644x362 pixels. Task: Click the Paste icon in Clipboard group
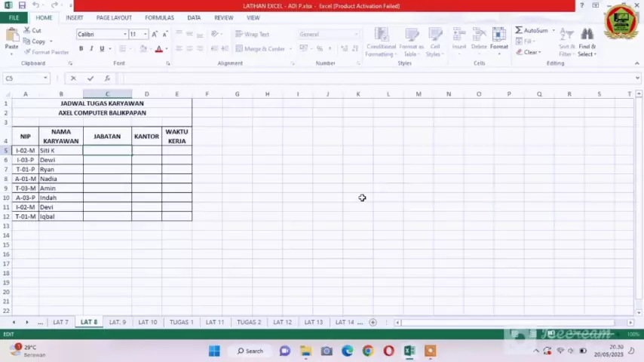[x=11, y=36]
